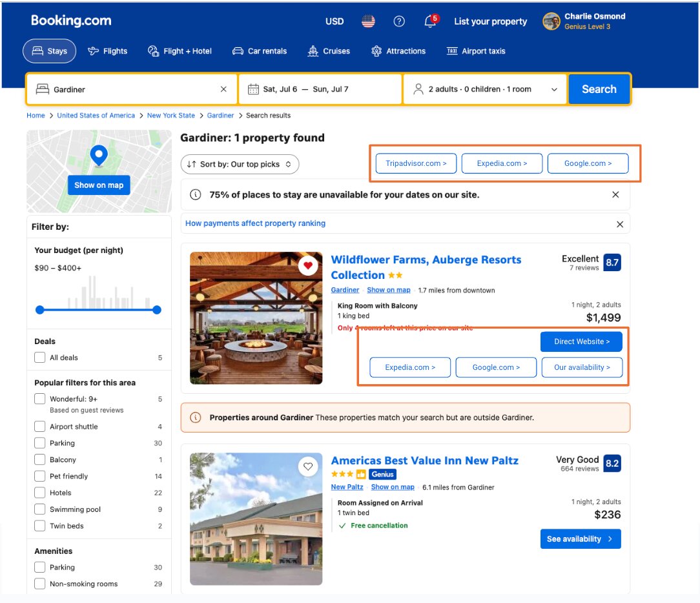Viewport: 700px width, 603px height.
Task: Expand the guests and rooms selector
Action: 485,89
